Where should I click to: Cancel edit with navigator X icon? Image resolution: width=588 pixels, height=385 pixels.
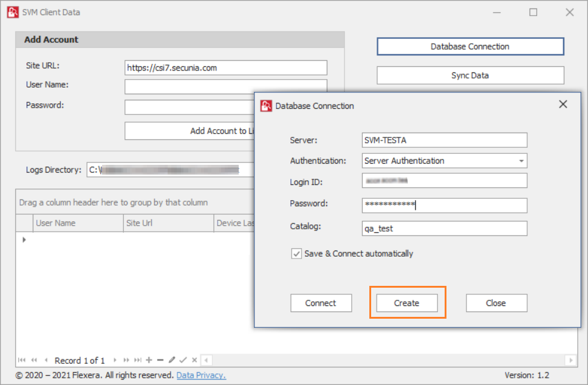[x=194, y=360]
